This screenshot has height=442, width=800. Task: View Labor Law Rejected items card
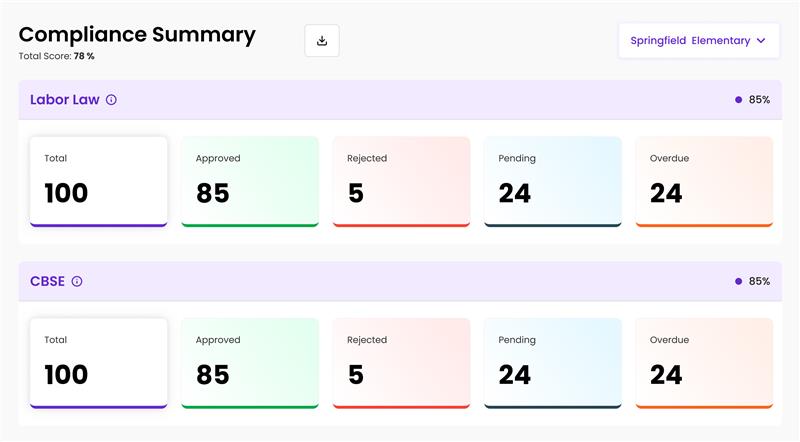[x=401, y=181]
